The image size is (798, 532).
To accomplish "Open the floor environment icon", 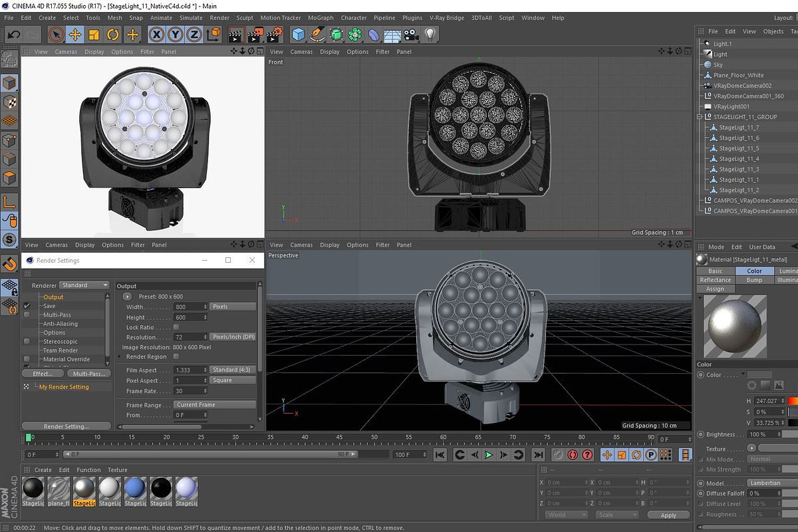I will click(x=393, y=35).
